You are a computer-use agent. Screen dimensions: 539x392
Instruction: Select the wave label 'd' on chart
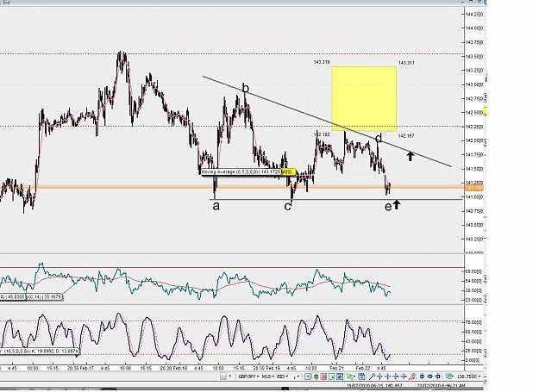[x=379, y=138]
